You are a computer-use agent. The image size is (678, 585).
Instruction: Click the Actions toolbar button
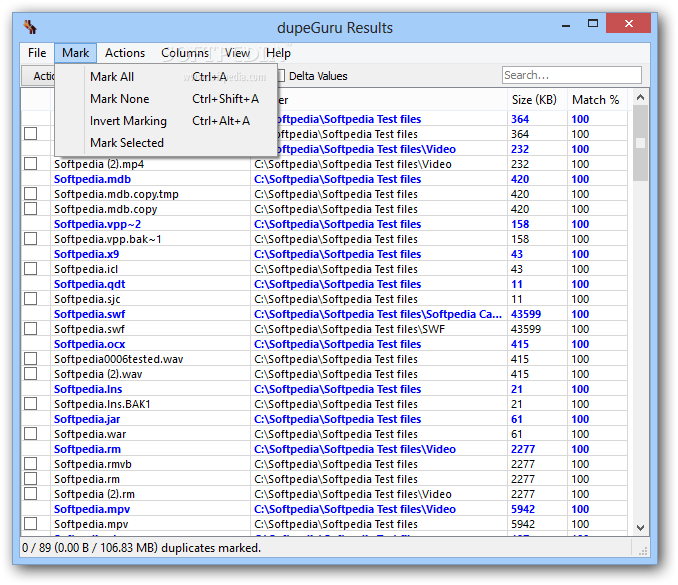pos(38,76)
